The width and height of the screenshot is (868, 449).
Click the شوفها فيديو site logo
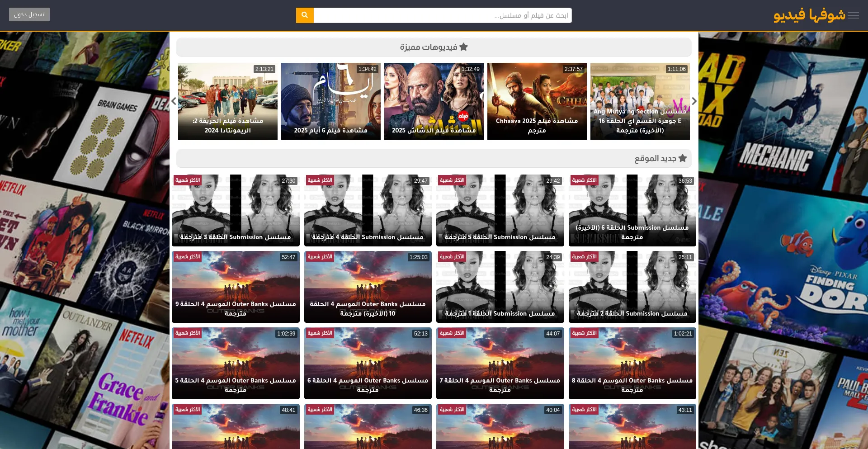[809, 15]
